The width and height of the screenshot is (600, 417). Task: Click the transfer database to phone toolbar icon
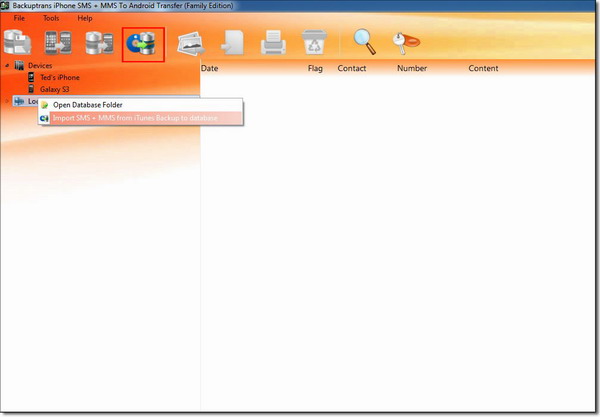point(99,42)
